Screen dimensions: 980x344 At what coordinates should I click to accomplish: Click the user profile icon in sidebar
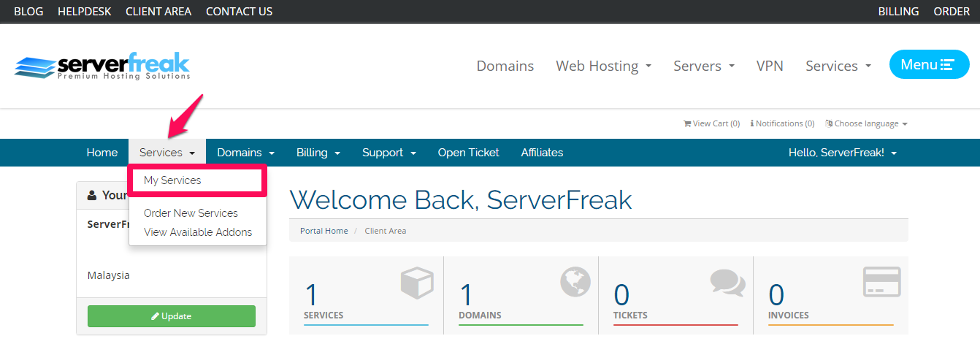[x=92, y=195]
